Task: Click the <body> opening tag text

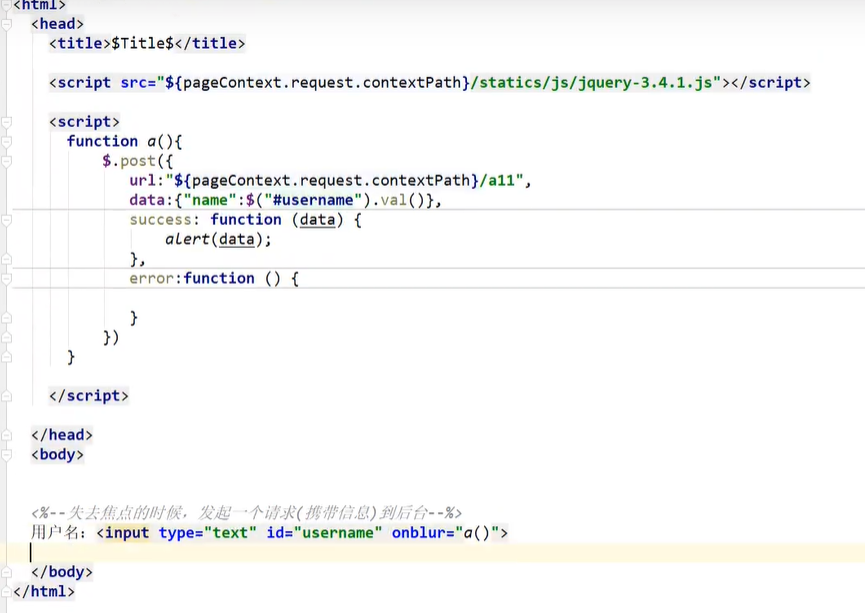Action: pyautogui.click(x=57, y=455)
